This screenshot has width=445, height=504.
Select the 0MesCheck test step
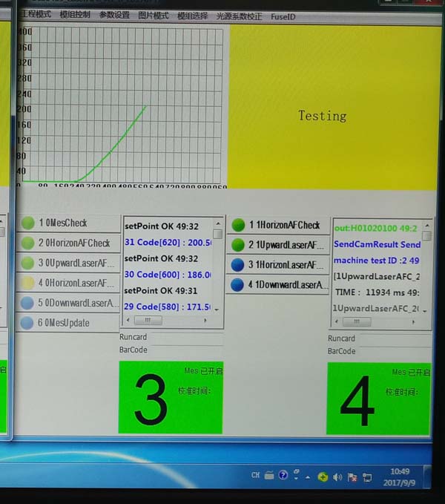(68, 222)
